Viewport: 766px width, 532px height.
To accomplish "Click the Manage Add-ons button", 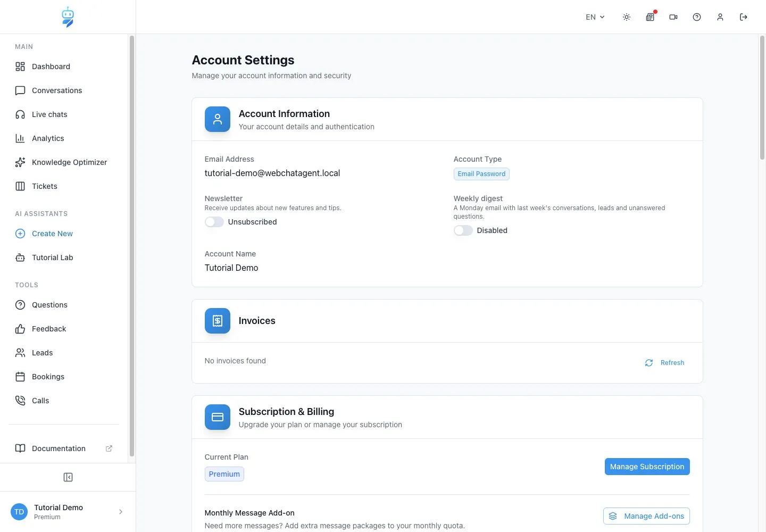I will (647, 516).
